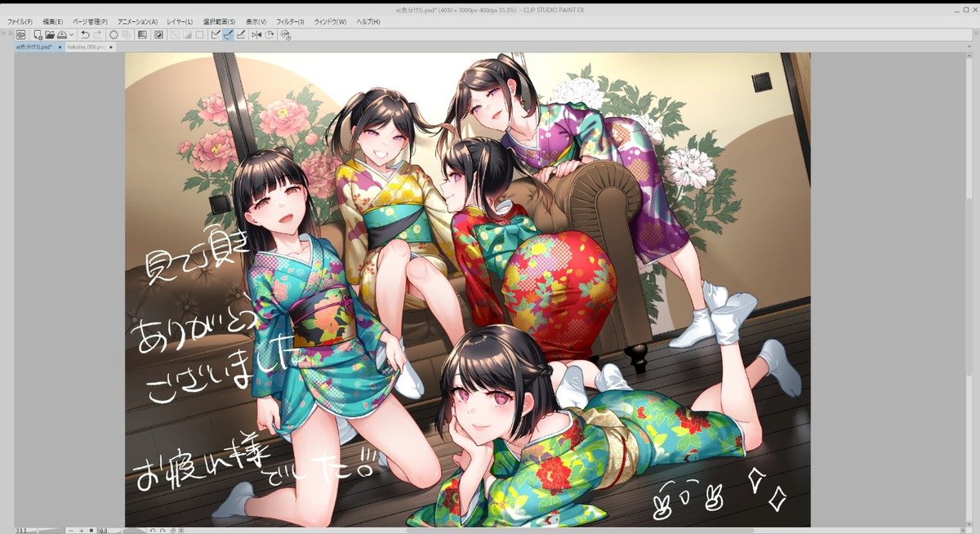Open the ウィンドウ(W) menu
The height and width of the screenshot is (534, 980).
tap(330, 21)
